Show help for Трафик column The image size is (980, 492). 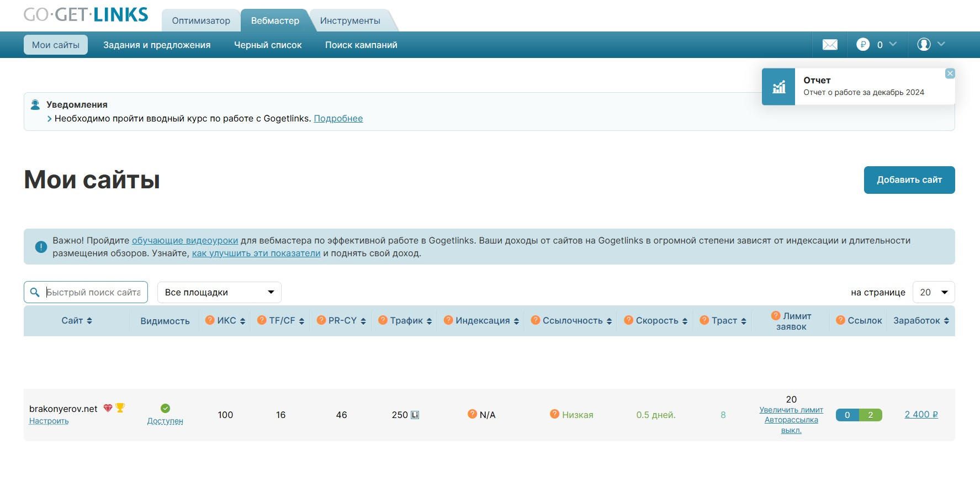383,320
